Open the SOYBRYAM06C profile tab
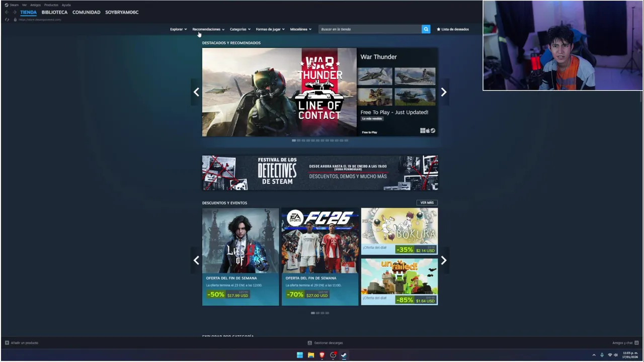The width and height of the screenshot is (644, 362). tap(122, 12)
